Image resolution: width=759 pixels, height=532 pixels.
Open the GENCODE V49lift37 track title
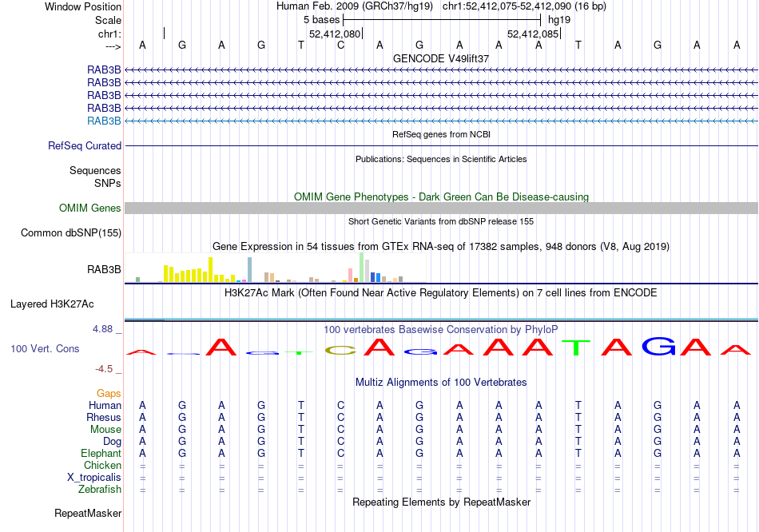(441, 58)
